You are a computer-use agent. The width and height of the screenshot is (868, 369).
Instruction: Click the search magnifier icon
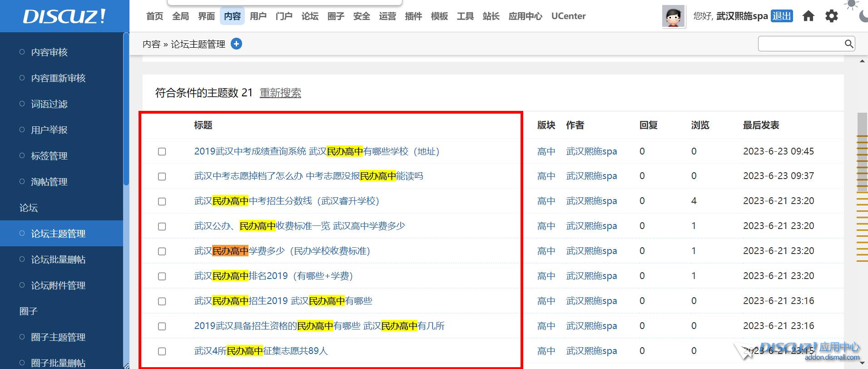(848, 44)
